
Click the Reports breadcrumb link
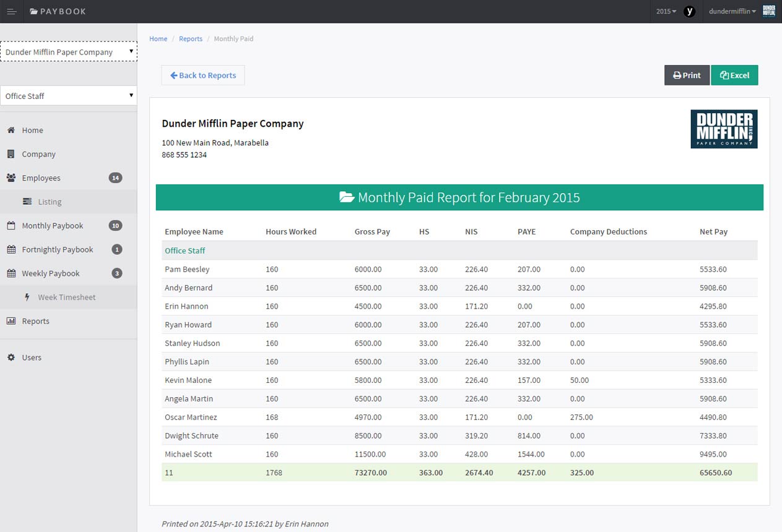191,38
